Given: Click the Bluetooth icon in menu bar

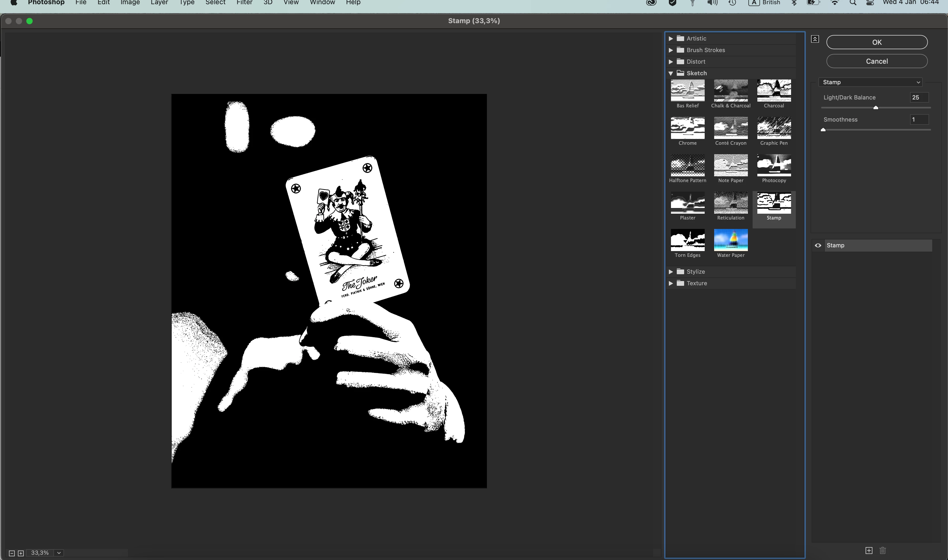Looking at the screenshot, I should tap(794, 3).
